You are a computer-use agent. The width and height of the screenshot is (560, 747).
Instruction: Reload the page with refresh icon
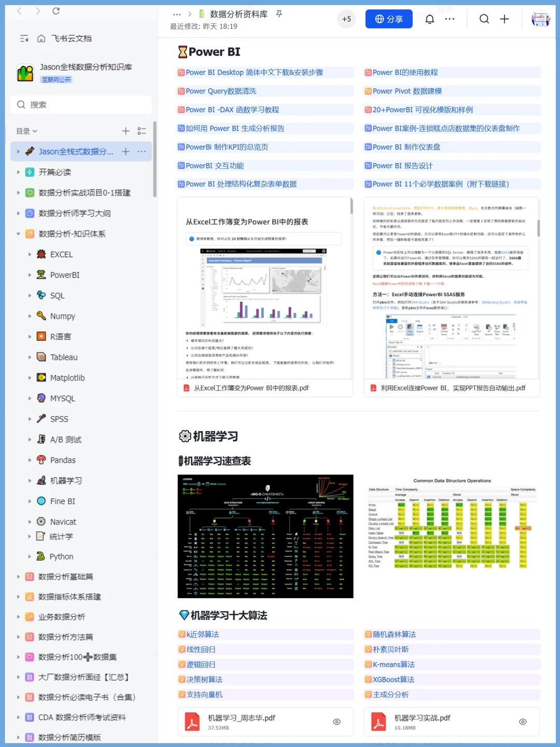pyautogui.click(x=56, y=11)
